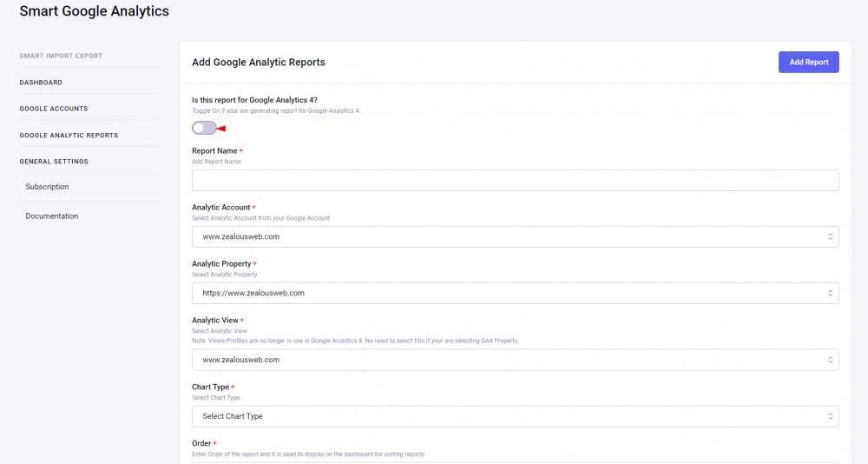The width and height of the screenshot is (868, 464).
Task: Toggle the Google Analytics 4 report switch
Action: pyautogui.click(x=204, y=128)
